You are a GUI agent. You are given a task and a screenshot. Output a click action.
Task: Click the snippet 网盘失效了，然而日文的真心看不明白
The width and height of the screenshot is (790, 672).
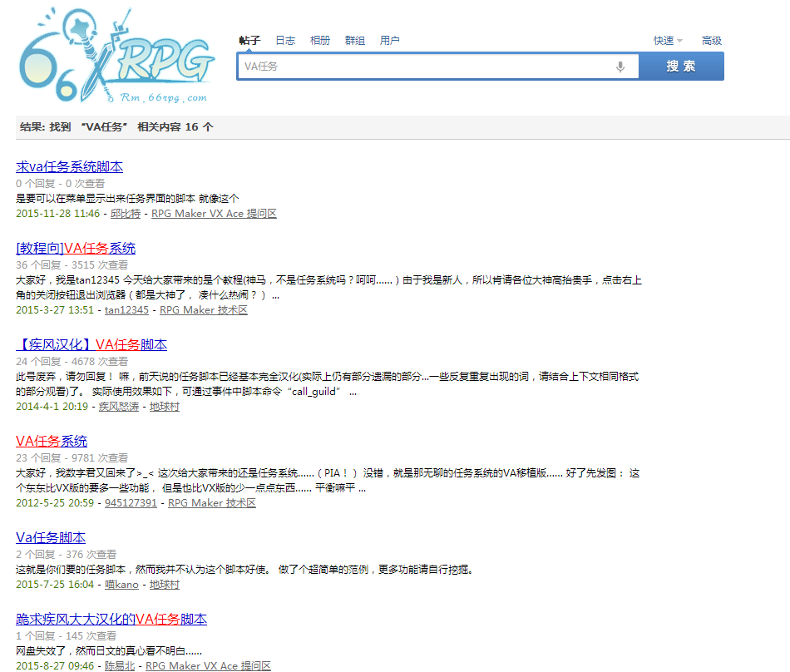109,651
